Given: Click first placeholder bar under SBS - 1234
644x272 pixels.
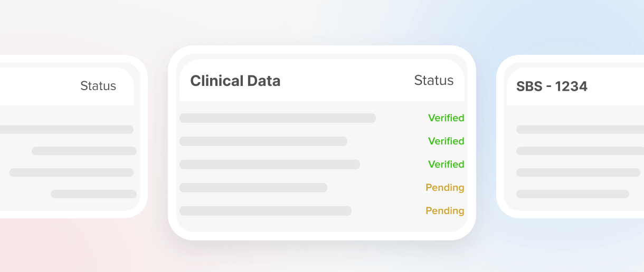Looking at the screenshot, I should pyautogui.click(x=580, y=130).
